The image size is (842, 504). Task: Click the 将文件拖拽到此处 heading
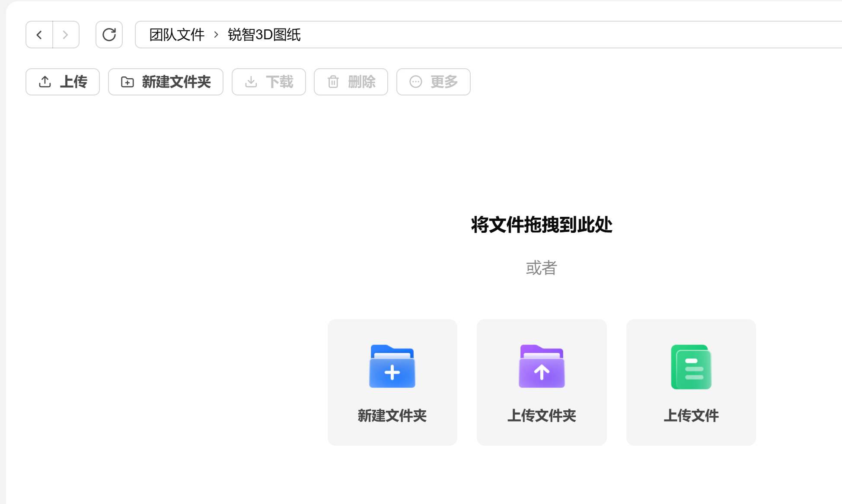(542, 225)
